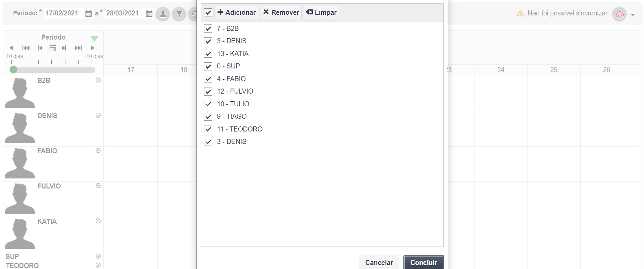Toggle the select-all checkbox
Viewport: 644px width, 269px height.
point(208,12)
